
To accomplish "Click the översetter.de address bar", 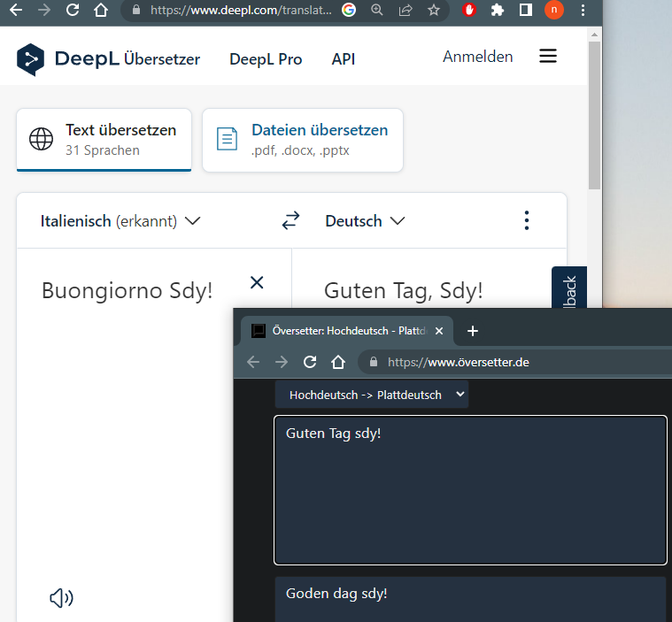I will (x=514, y=362).
